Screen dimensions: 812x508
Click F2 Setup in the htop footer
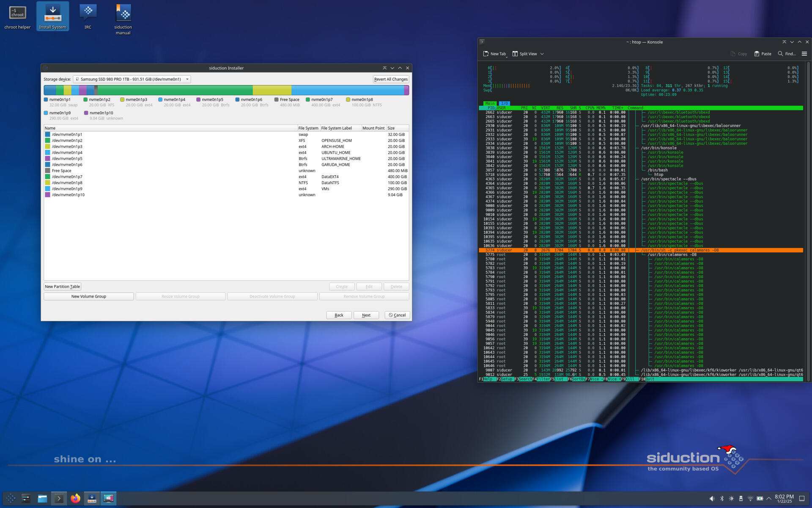[x=505, y=379]
